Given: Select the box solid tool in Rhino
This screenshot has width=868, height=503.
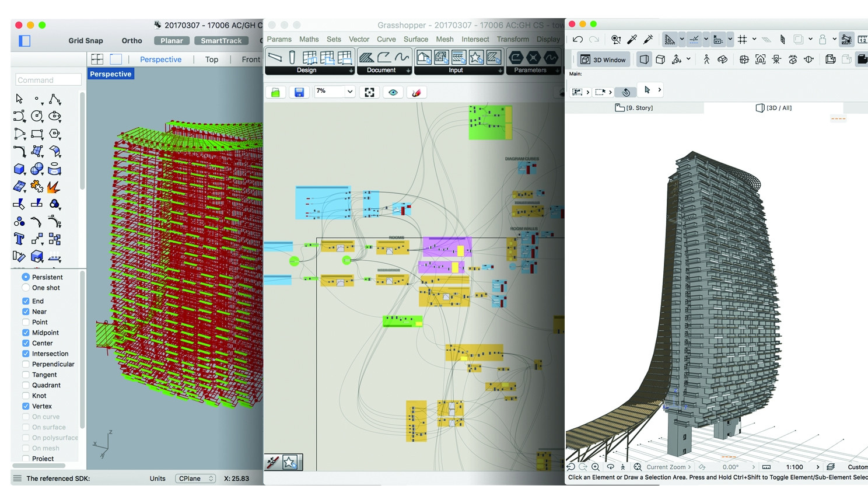Looking at the screenshot, I should 19,169.
